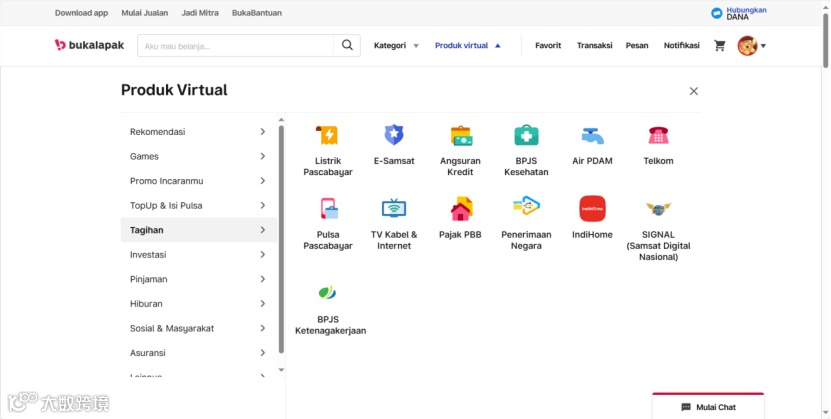This screenshot has height=419, width=831.
Task: Click the bukalapak logo
Action: click(x=89, y=46)
